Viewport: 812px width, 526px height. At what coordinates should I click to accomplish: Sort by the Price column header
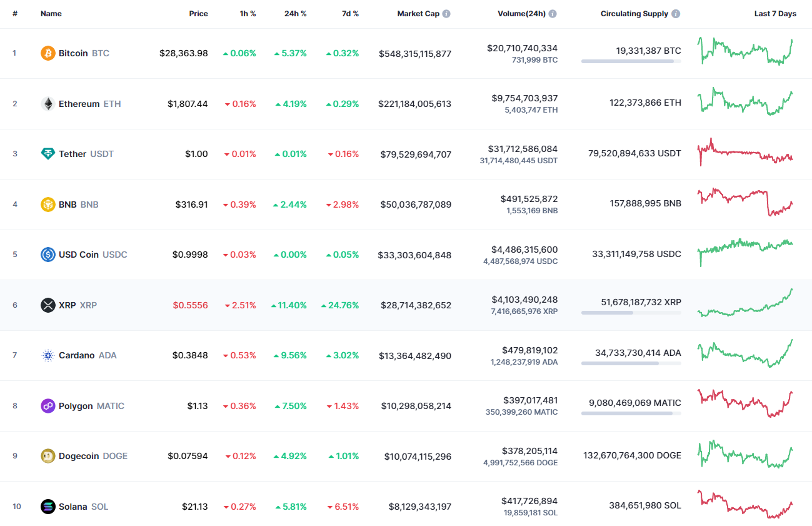pos(198,13)
